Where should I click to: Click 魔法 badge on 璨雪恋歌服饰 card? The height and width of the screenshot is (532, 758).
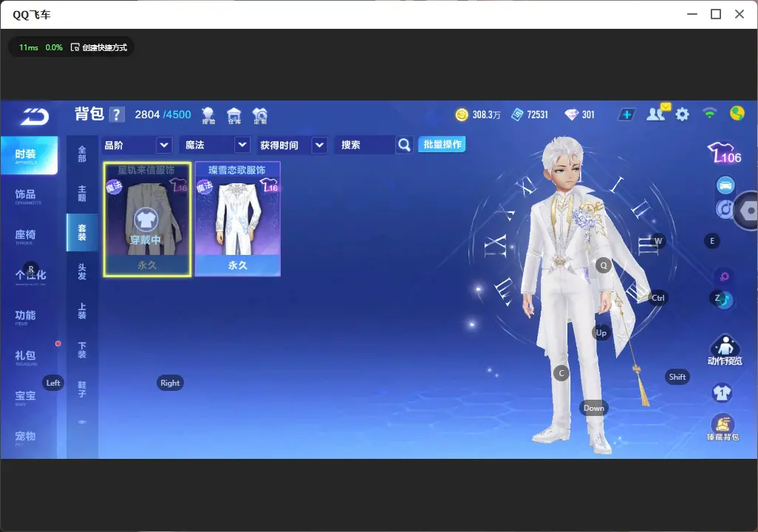tap(205, 185)
